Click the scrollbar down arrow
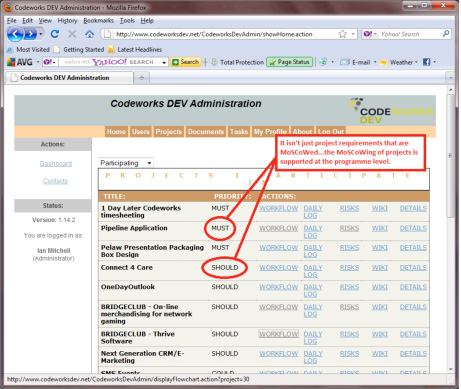Image resolution: width=461 pixels, height=389 pixels. [x=450, y=369]
